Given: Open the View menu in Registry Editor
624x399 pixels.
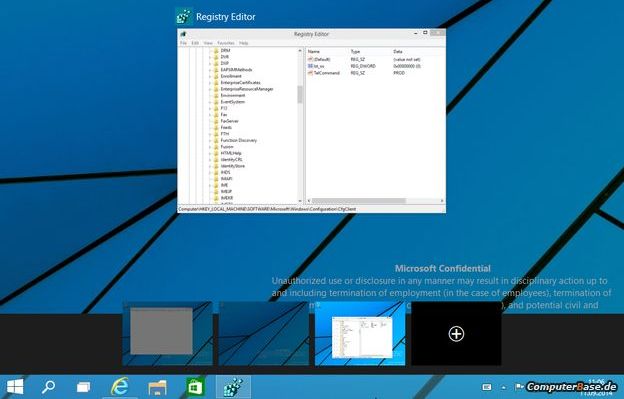Looking at the screenshot, I should point(208,43).
